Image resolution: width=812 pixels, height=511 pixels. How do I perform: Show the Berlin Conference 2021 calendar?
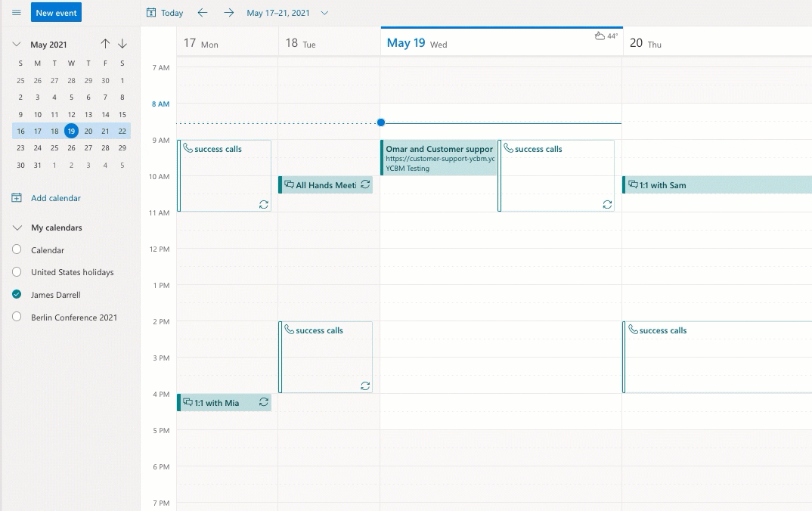click(17, 317)
